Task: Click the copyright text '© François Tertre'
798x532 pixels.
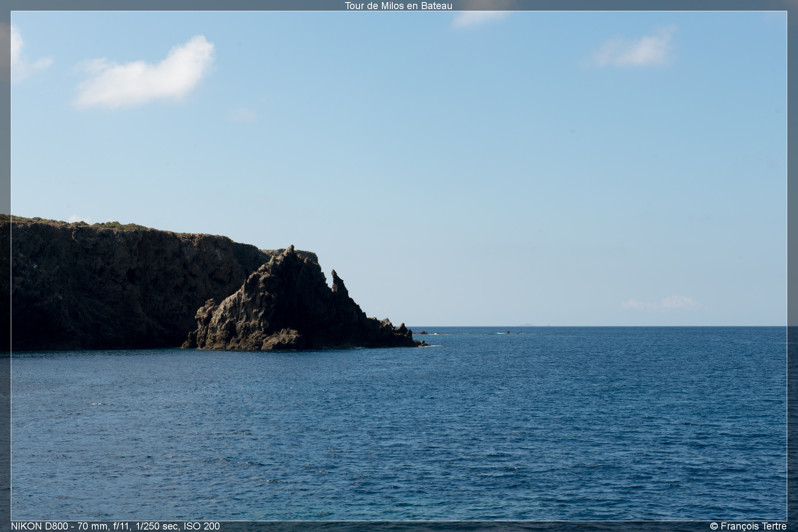Action: pyautogui.click(x=748, y=526)
